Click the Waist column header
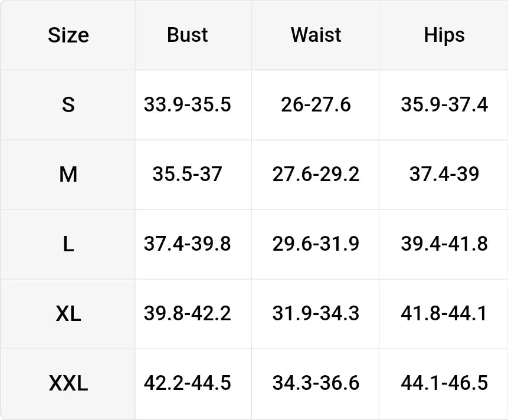Viewport: 508px width, 420px height. point(316,35)
